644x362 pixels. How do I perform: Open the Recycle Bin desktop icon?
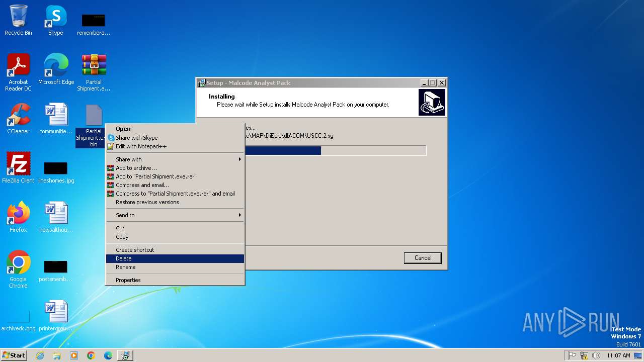[18, 20]
